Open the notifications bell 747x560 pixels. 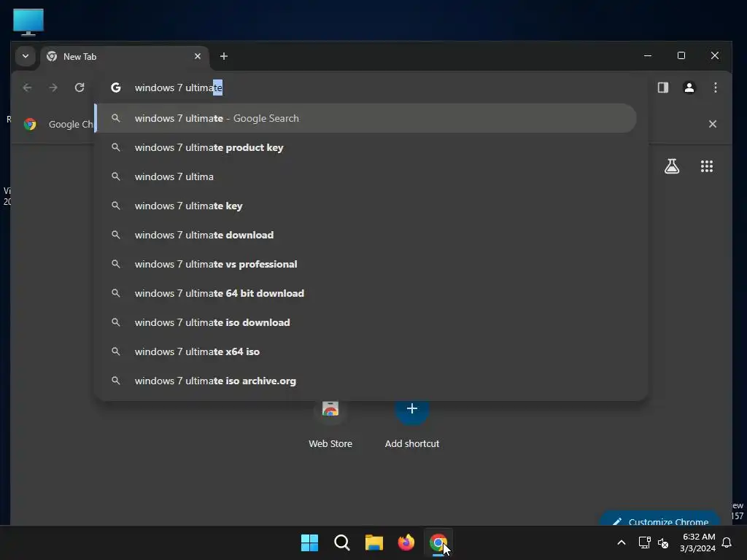pyautogui.click(x=727, y=542)
